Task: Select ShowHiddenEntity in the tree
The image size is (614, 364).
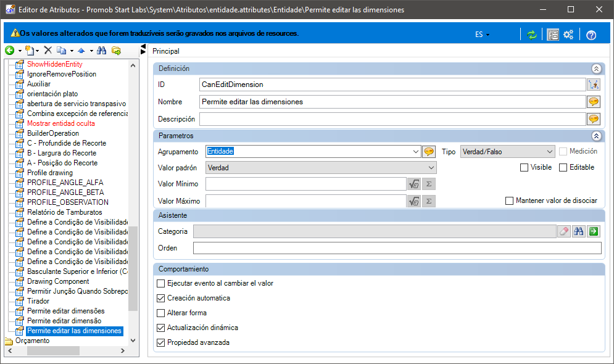Action: click(54, 64)
